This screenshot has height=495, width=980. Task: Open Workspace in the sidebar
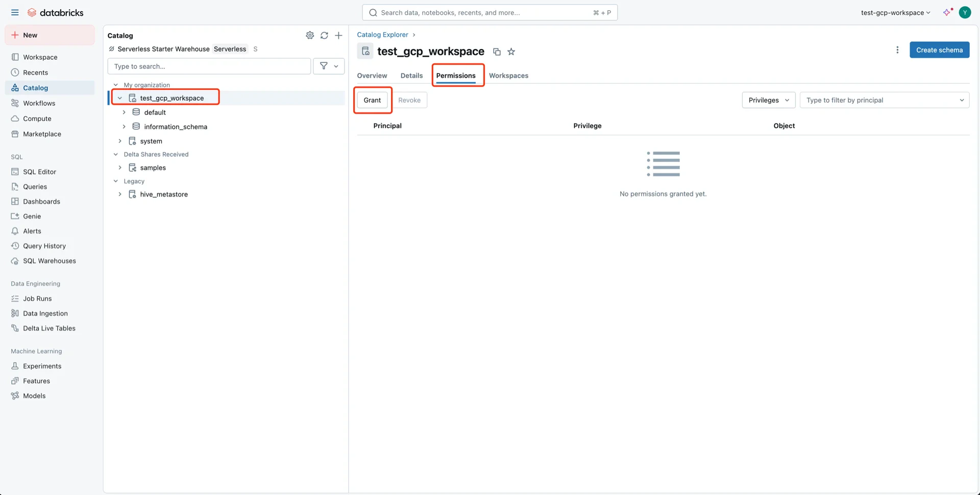[x=50, y=57]
